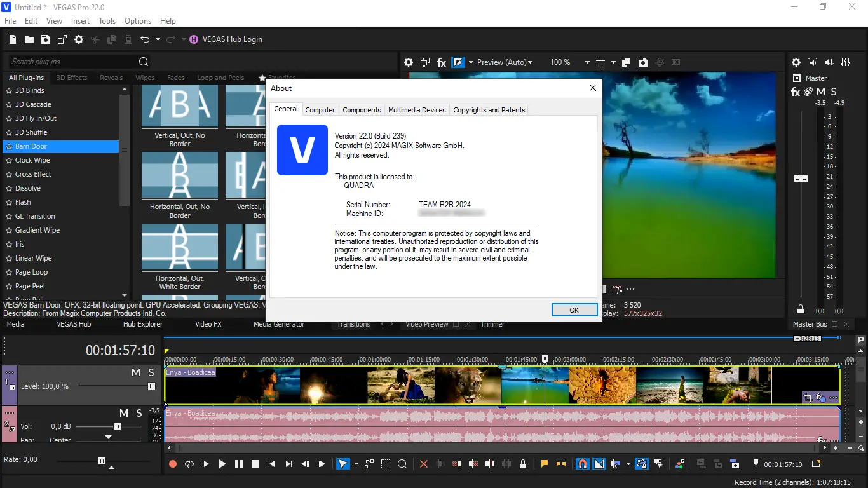The width and height of the screenshot is (868, 488).
Task: Click the Search plug-ins input field
Action: (x=72, y=62)
